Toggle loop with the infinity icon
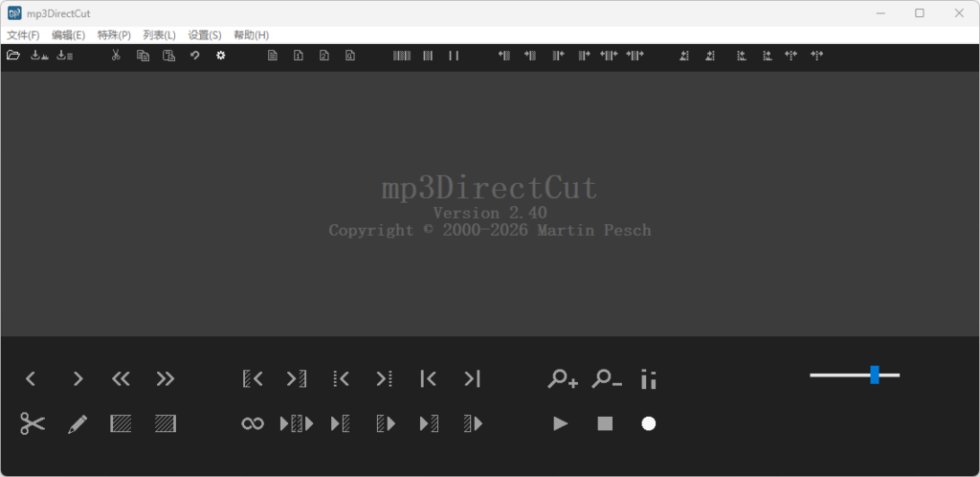Viewport: 980px width, 477px height. (253, 424)
